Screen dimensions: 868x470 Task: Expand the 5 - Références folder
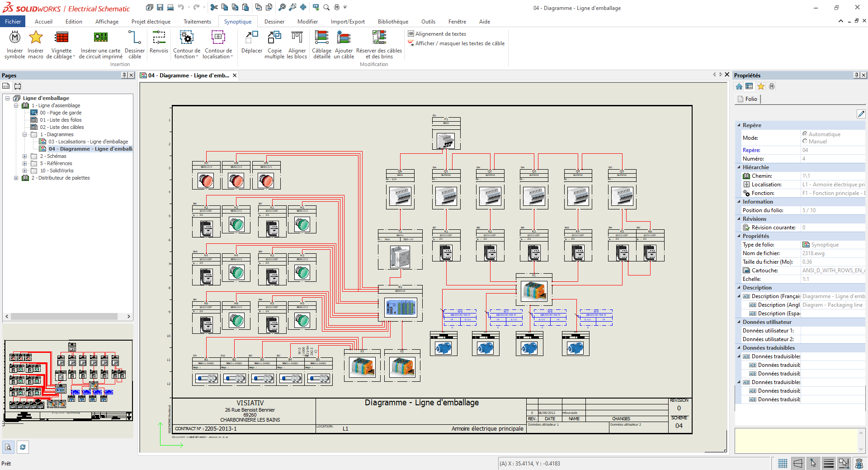25,163
